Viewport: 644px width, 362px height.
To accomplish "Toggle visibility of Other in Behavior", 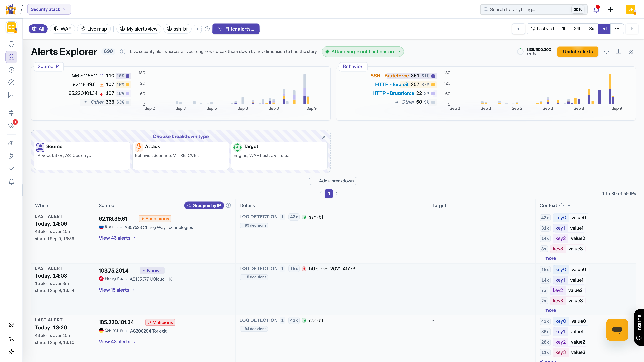I will 396,102.
